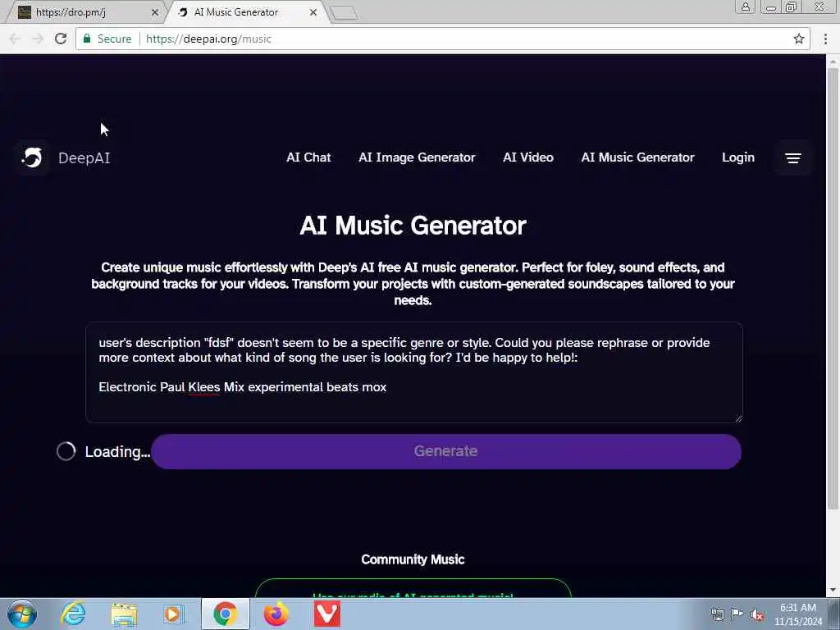Click the text area resize handle
This screenshot has width=840, height=630.
point(738,418)
